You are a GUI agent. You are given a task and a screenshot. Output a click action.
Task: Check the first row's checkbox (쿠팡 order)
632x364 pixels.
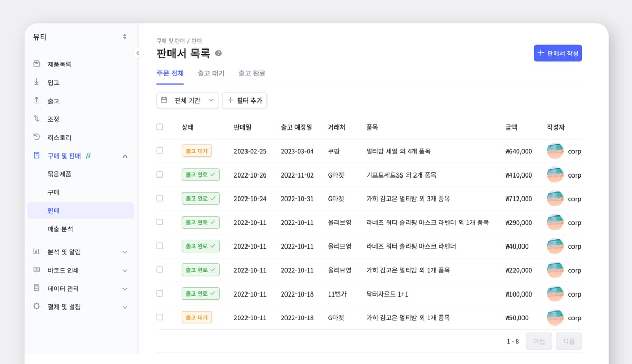(x=160, y=151)
